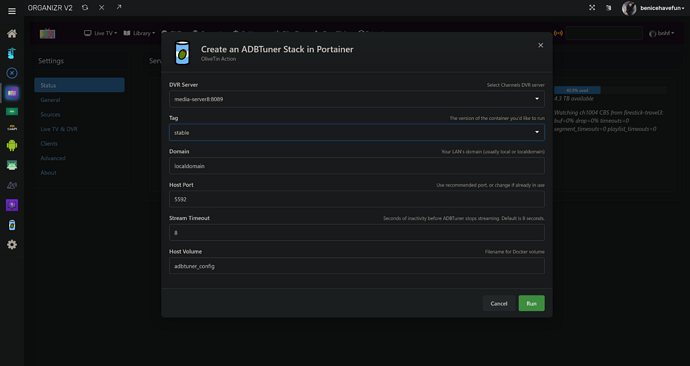690x366 pixels.
Task: Select Live TV & DVR settings
Action: click(x=59, y=129)
